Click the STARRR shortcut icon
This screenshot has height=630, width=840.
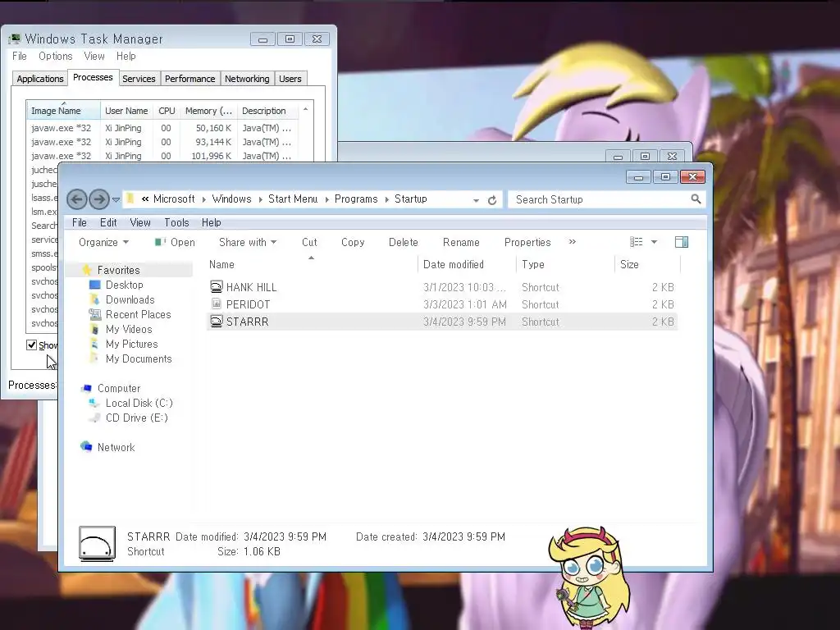[x=216, y=321]
